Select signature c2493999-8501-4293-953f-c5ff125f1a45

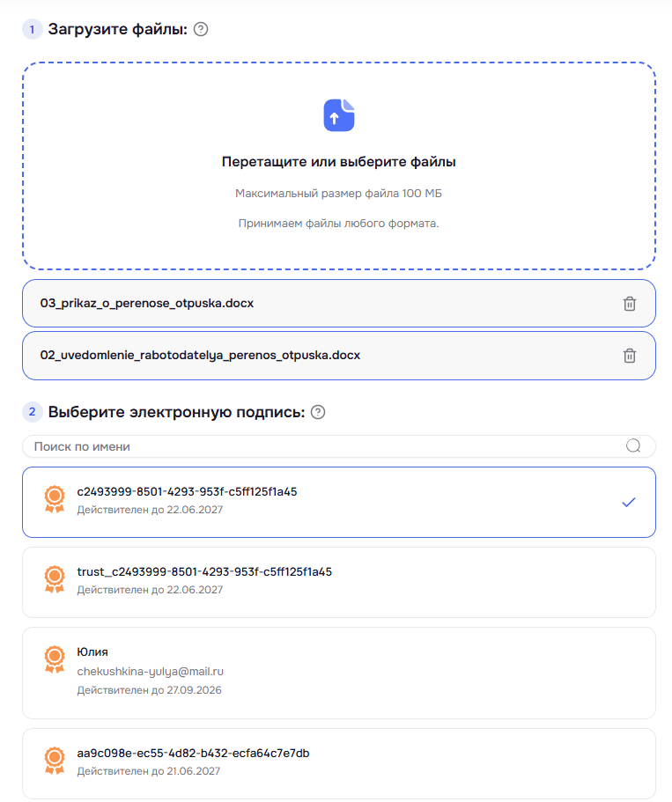tap(339, 502)
